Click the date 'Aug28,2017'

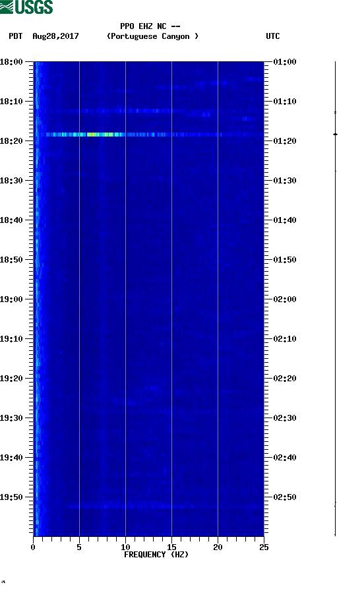(x=55, y=36)
